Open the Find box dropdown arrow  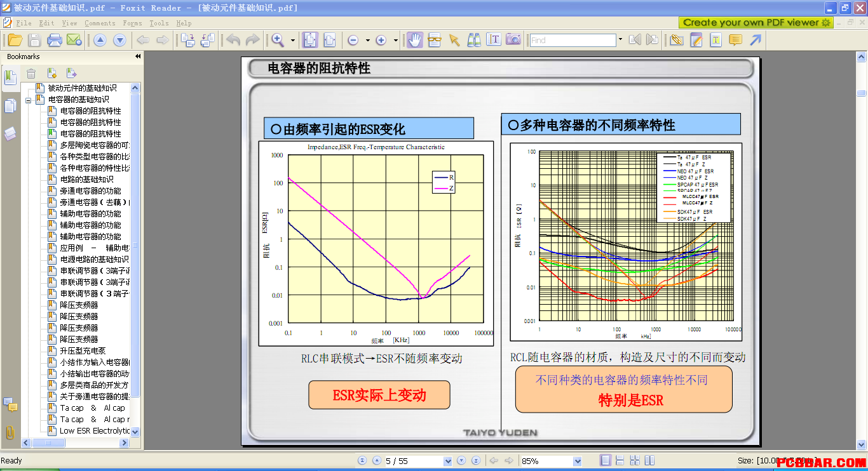tap(620, 40)
